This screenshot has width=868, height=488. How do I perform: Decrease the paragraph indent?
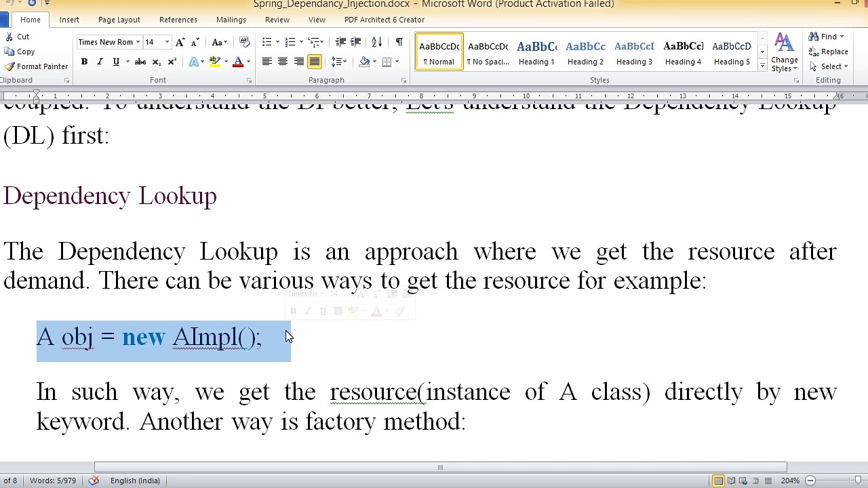tap(340, 42)
